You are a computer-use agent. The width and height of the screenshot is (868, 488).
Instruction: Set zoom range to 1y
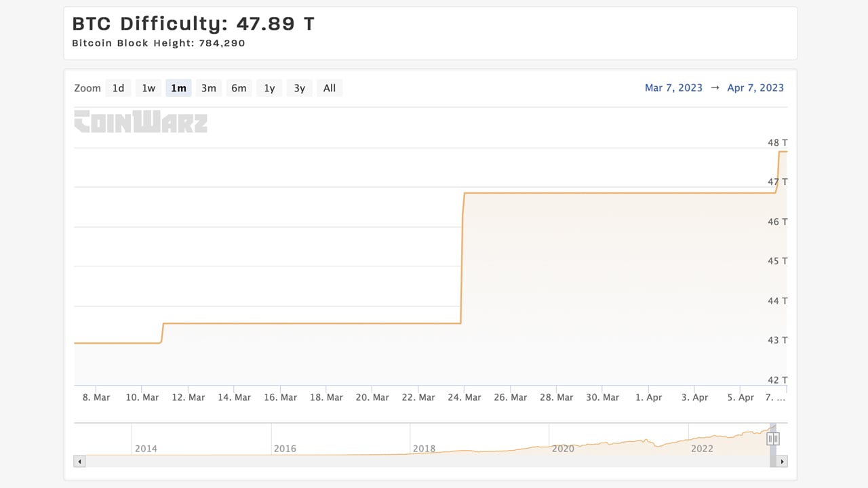[269, 88]
